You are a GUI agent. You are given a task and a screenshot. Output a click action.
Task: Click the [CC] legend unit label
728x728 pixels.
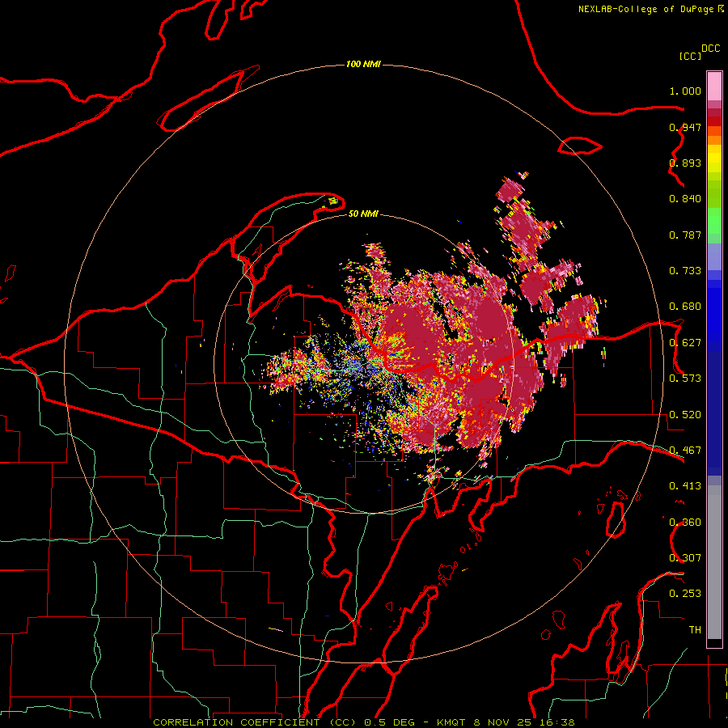click(x=690, y=56)
